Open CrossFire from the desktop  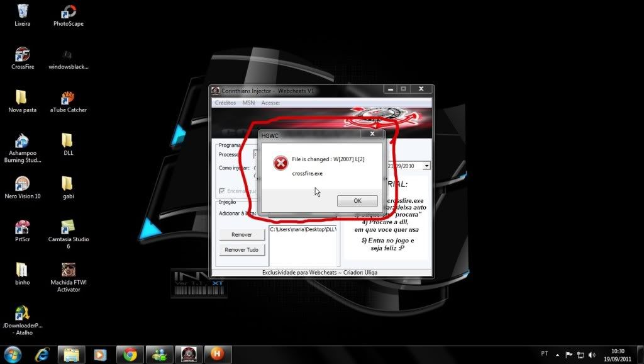[x=22, y=57]
